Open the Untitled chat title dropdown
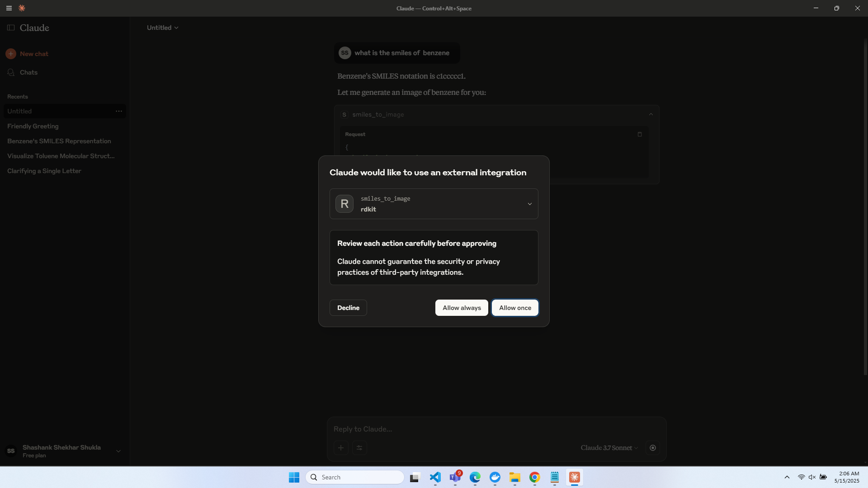The width and height of the screenshot is (868, 488). [163, 28]
